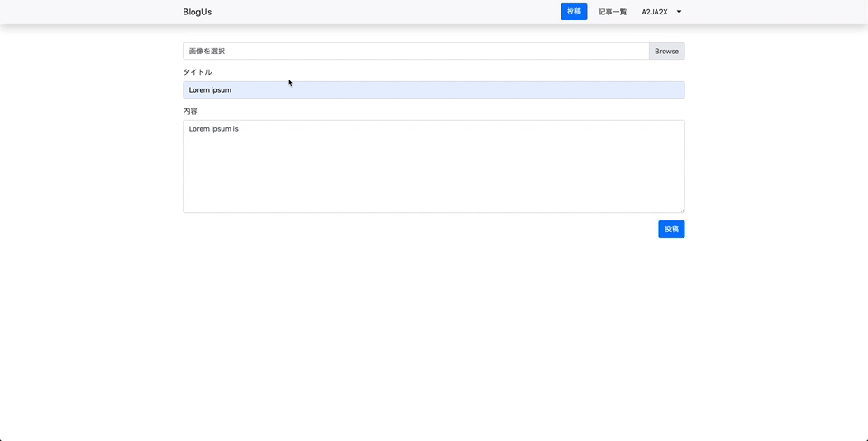Open the 投稿 page from navbar
This screenshot has width=868, height=441.
(x=573, y=12)
